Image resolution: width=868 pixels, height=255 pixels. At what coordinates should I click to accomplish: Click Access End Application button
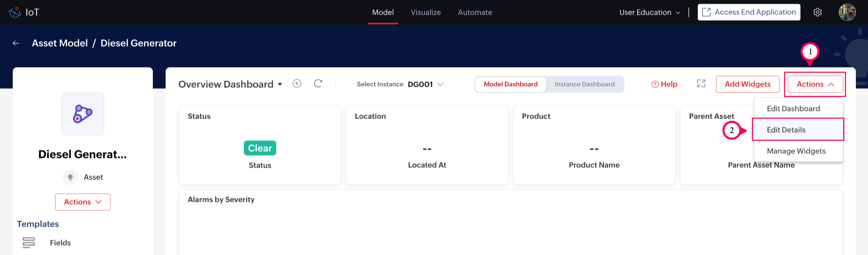tap(749, 12)
